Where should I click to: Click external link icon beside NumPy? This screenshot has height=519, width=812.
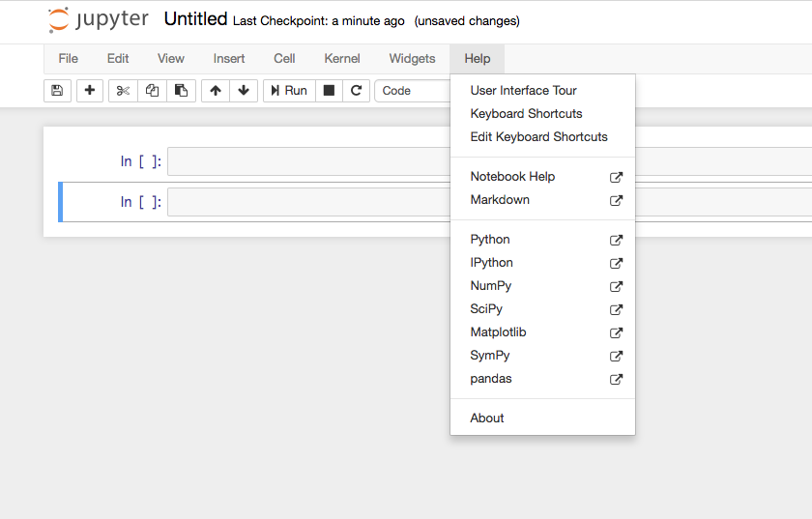[616, 286]
